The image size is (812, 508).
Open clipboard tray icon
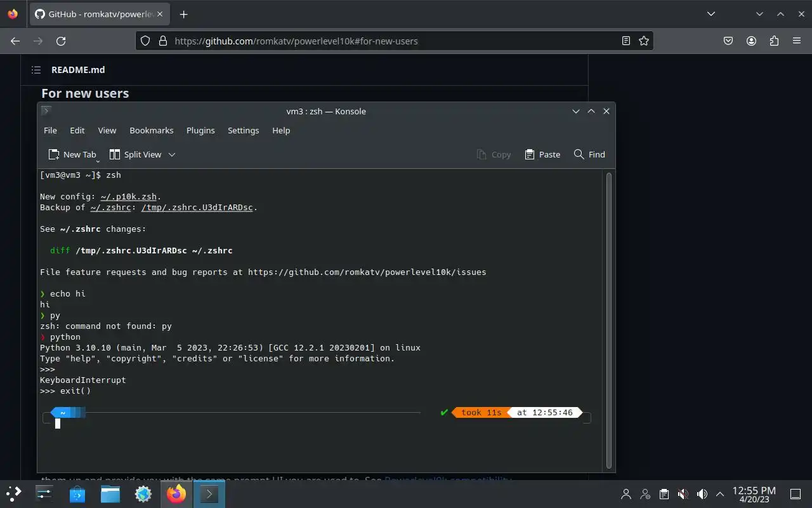664,494
